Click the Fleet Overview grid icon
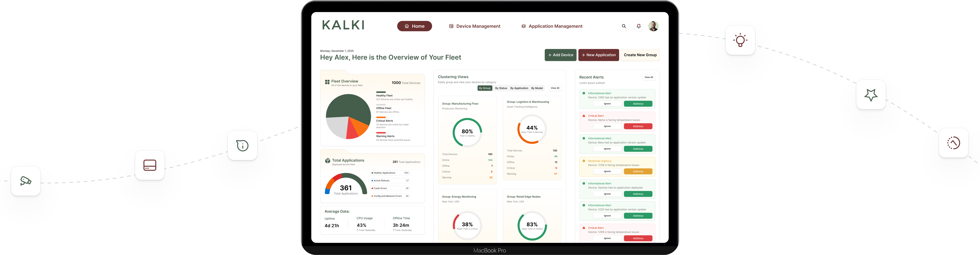The width and height of the screenshot is (980, 255). click(x=327, y=82)
